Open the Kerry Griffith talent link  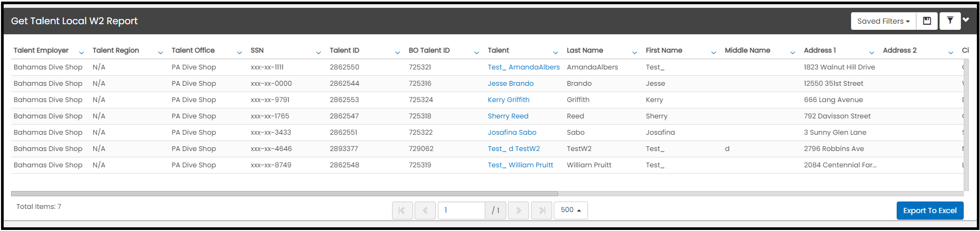[x=508, y=100]
